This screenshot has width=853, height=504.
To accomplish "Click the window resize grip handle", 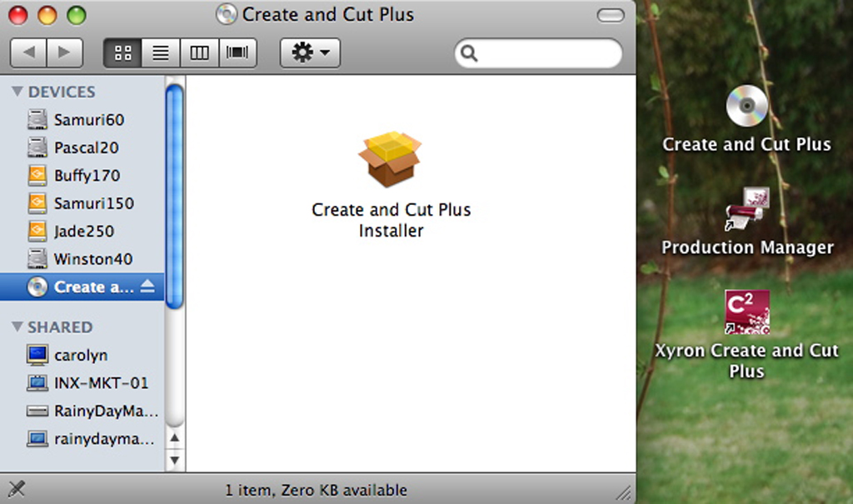I will pyautogui.click(x=624, y=492).
